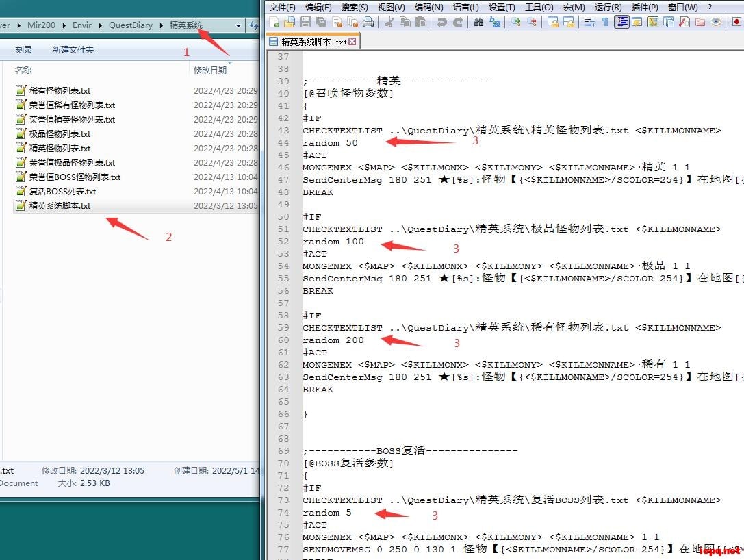The width and height of the screenshot is (744, 560).
Task: Click the Zoom In magnifier icon
Action: tap(515, 22)
